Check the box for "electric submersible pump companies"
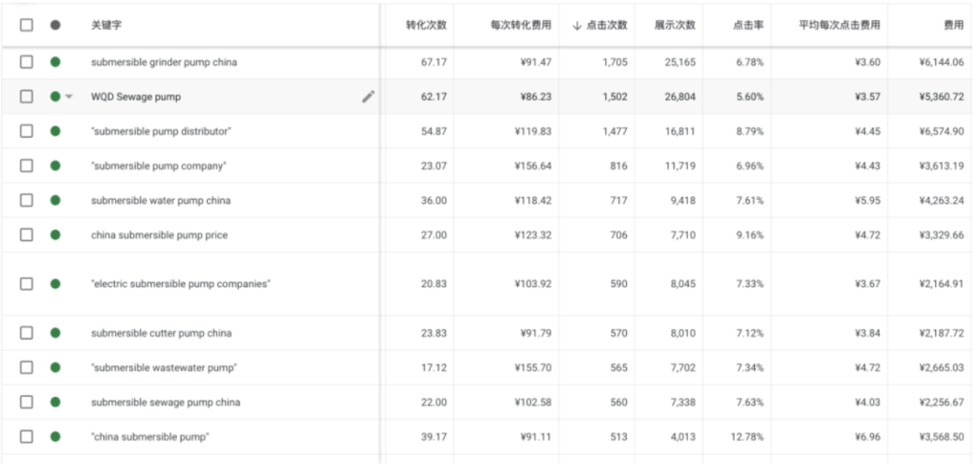The width and height of the screenshot is (980, 465). pos(27,284)
